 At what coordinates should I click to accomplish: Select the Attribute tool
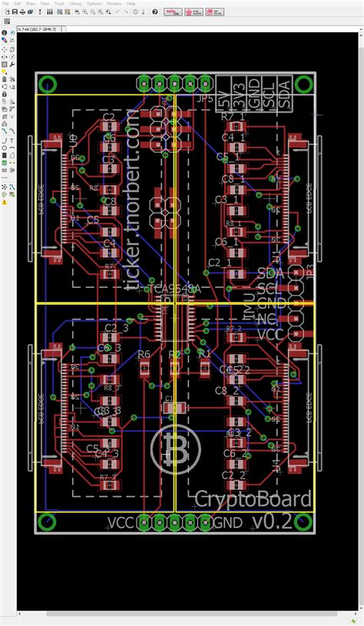[x=12, y=170]
